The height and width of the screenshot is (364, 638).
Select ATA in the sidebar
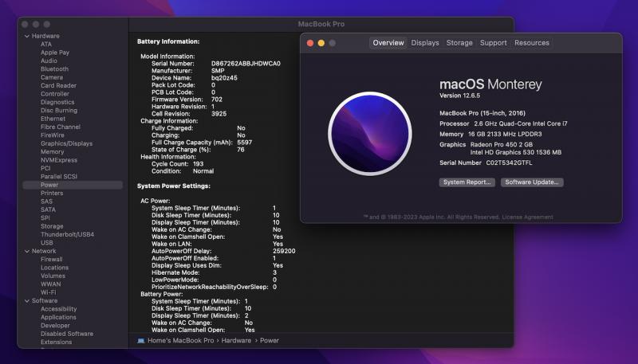tap(46, 45)
